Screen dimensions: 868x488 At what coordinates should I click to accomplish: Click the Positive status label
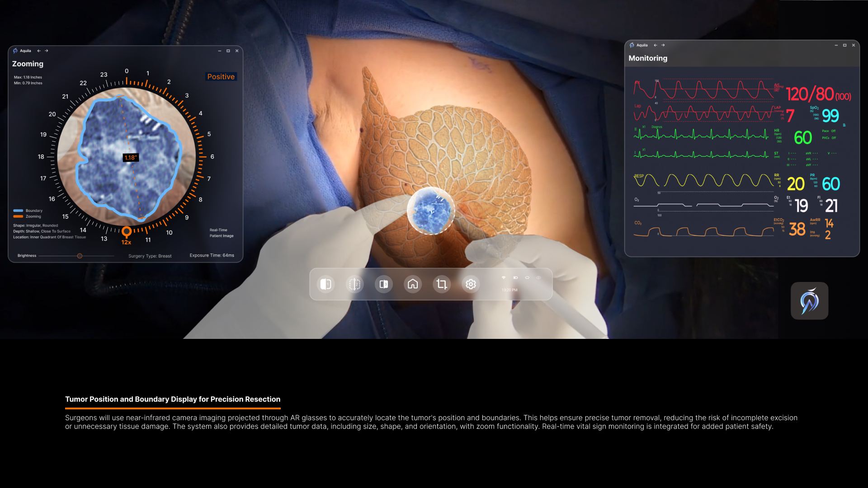(221, 77)
